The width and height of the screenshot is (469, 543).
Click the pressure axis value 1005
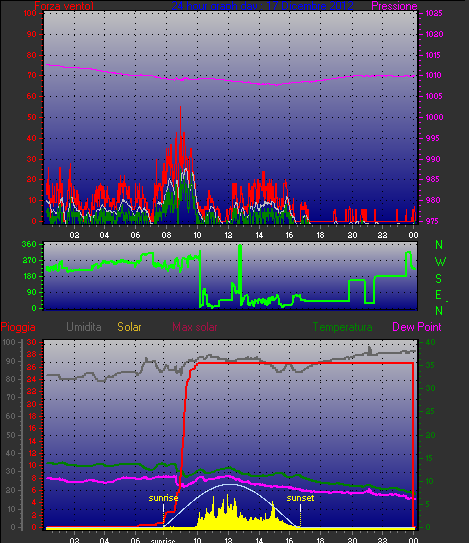click(x=434, y=96)
